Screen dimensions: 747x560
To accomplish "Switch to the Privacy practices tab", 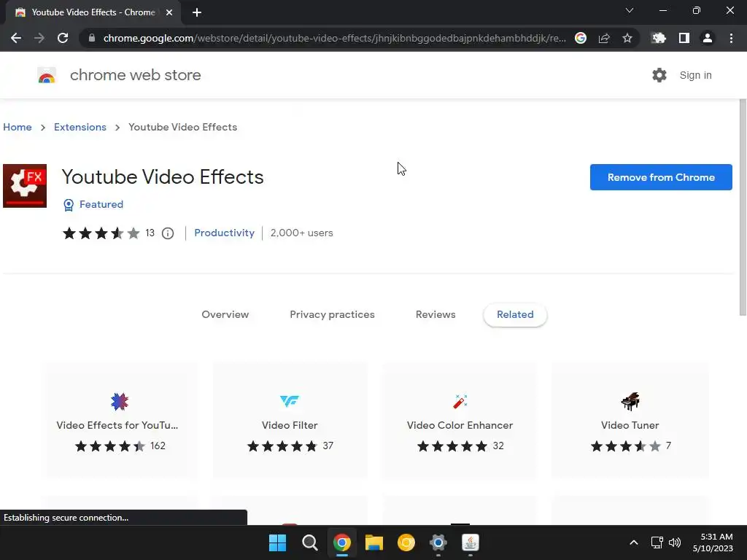I will tap(332, 315).
